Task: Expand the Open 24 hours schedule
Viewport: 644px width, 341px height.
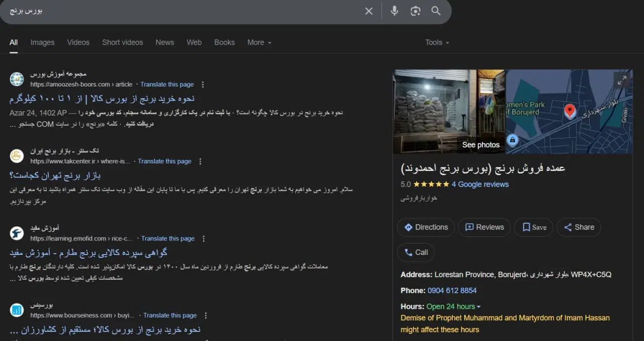Action: [x=454, y=306]
